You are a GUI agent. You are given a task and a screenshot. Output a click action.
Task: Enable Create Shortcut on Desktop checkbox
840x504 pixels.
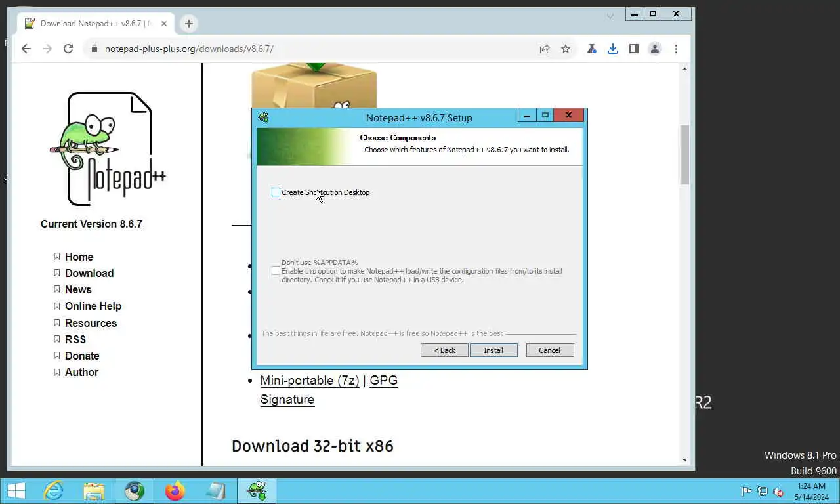(x=276, y=192)
